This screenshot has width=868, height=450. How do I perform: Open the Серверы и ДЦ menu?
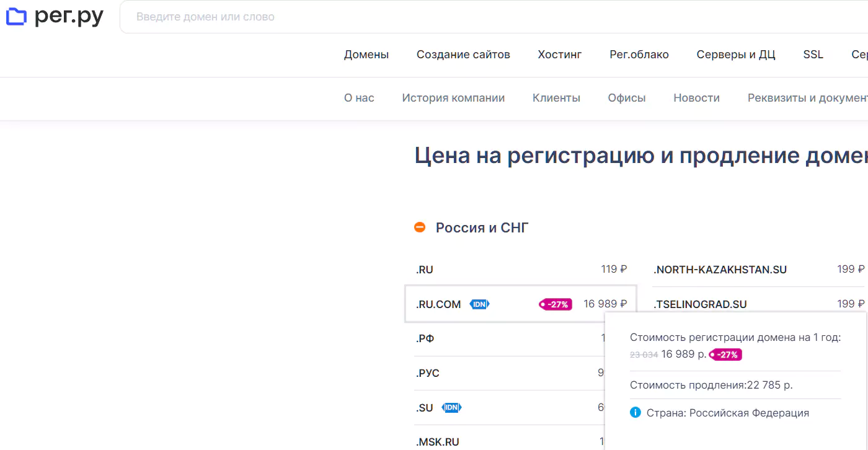[736, 55]
